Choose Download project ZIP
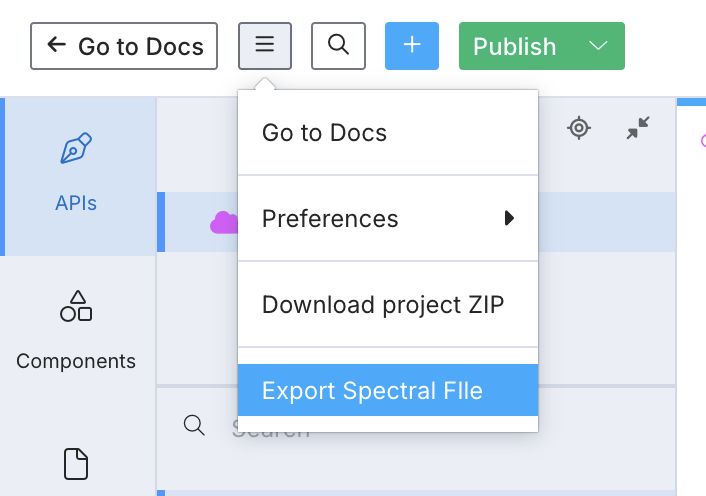 point(383,304)
